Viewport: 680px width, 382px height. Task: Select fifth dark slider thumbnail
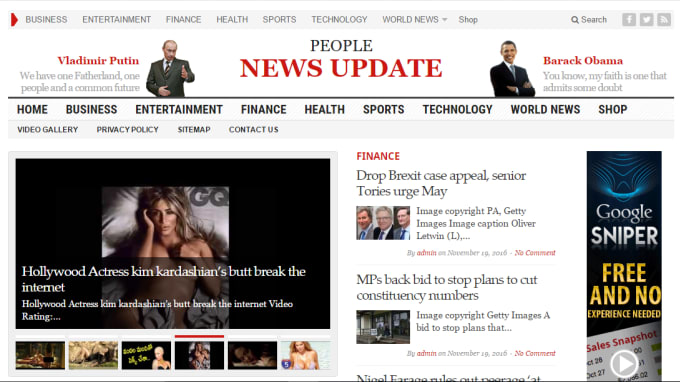pos(252,356)
